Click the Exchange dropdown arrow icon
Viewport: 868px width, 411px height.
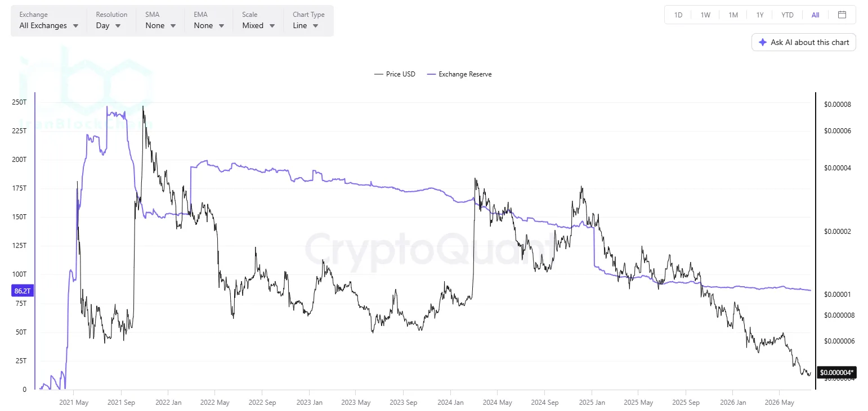point(75,26)
